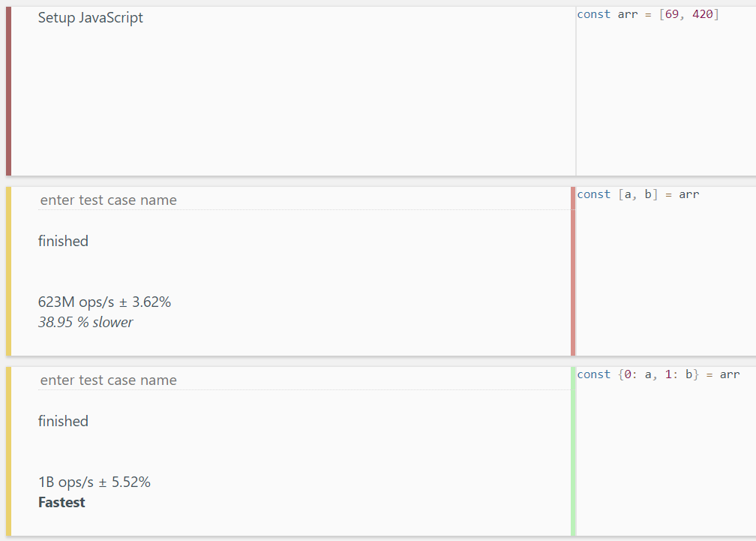Click the '623M ops/s ± 3.62%' result
The width and height of the screenshot is (756, 541).
pos(105,302)
